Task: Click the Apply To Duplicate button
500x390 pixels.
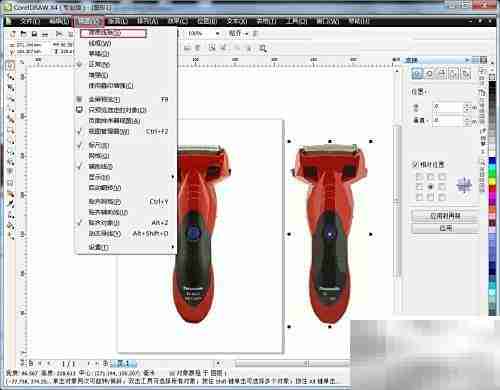Action: pos(445,216)
